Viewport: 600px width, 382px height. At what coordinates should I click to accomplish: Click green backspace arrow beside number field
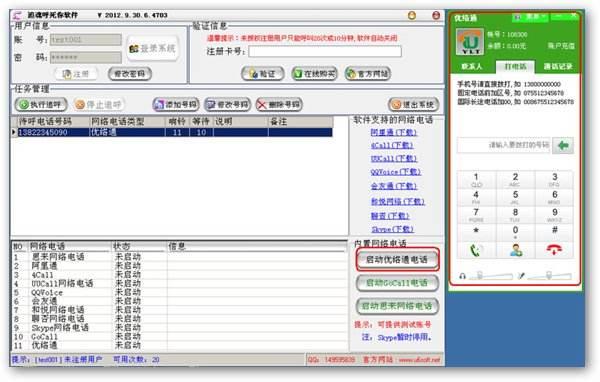coord(562,145)
